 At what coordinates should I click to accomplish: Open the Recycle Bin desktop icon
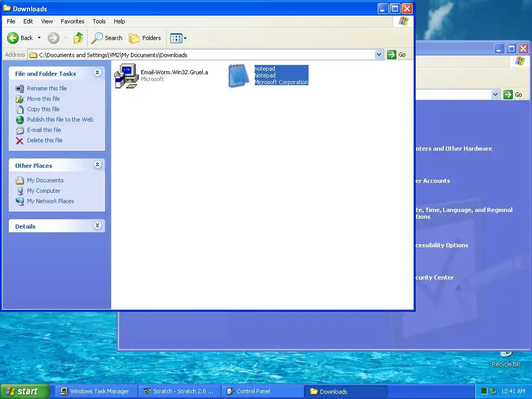point(506,360)
